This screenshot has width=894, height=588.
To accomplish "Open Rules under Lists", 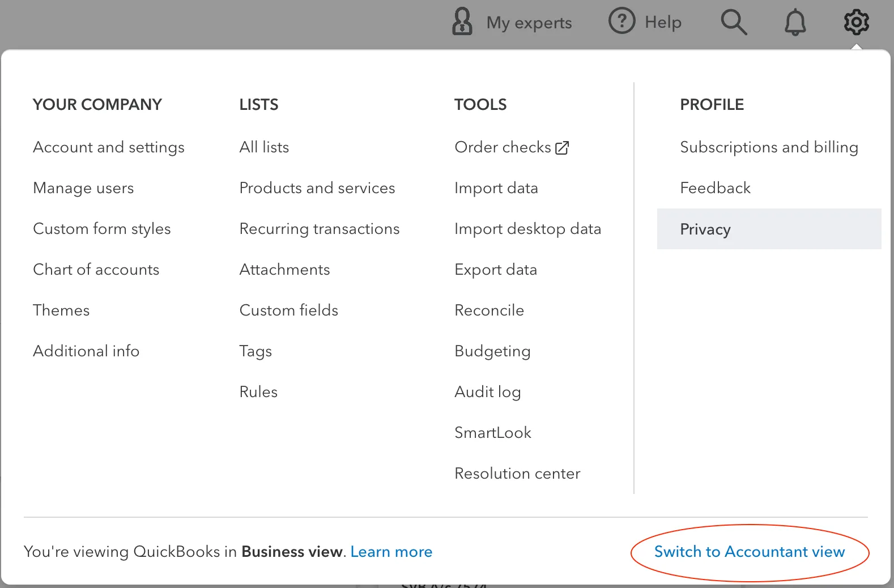I will (258, 392).
